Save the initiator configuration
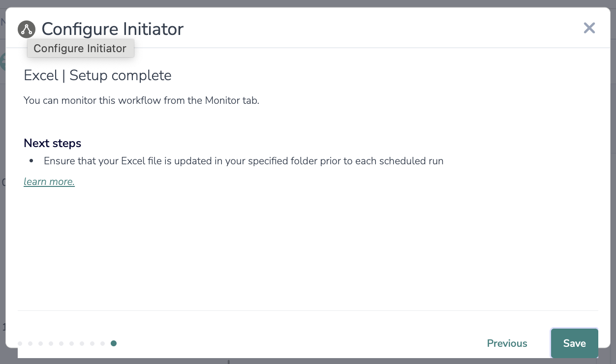 574,343
